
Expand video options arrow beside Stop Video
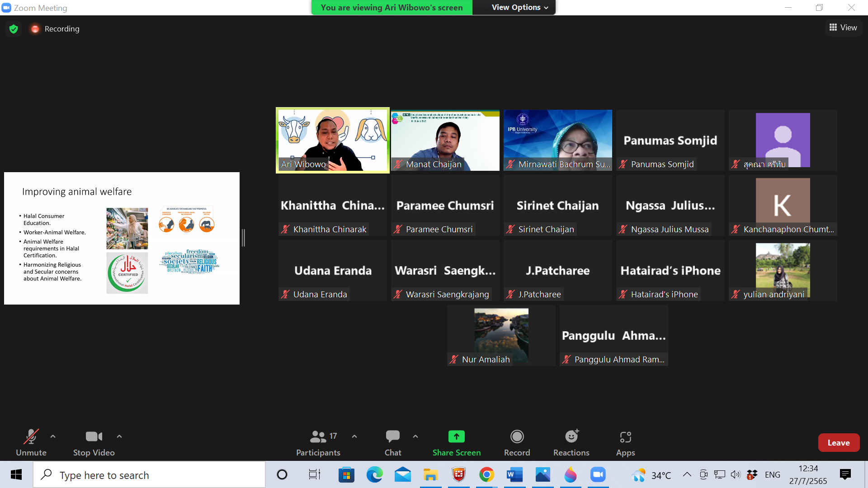point(119,436)
